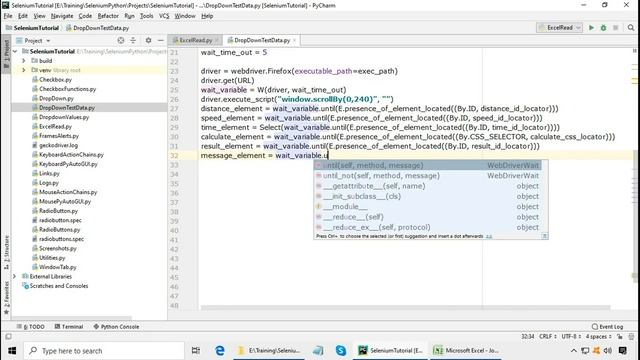This screenshot has width=640, height=360.
Task: Click the 4 spaces indent selector
Action: pos(598,336)
